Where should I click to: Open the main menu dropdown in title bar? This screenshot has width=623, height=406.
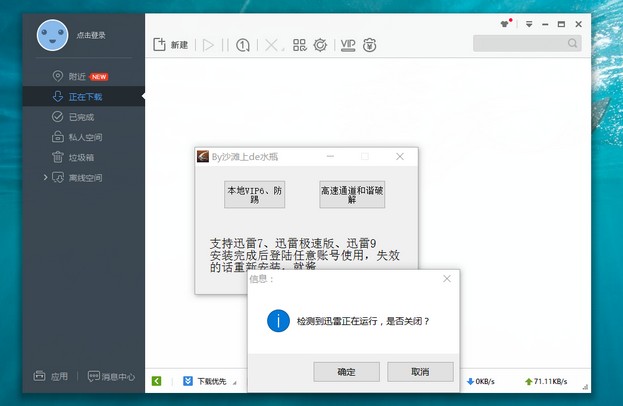point(529,24)
